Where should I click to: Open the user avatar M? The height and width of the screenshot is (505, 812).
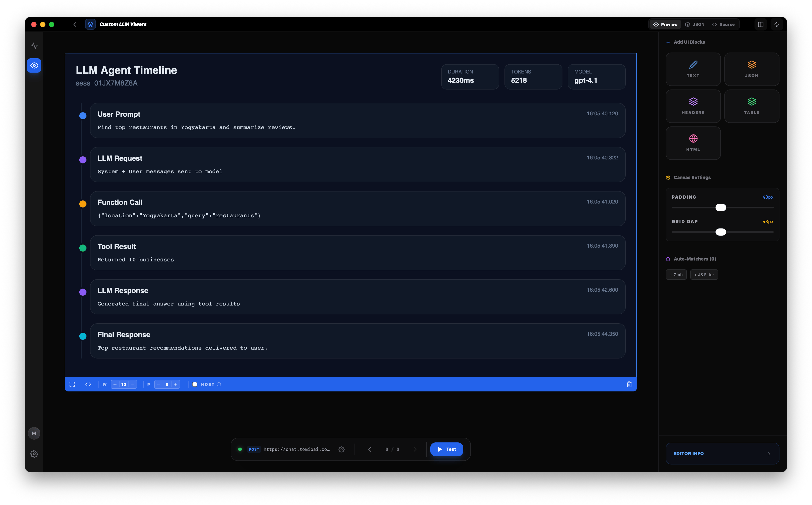(x=34, y=433)
